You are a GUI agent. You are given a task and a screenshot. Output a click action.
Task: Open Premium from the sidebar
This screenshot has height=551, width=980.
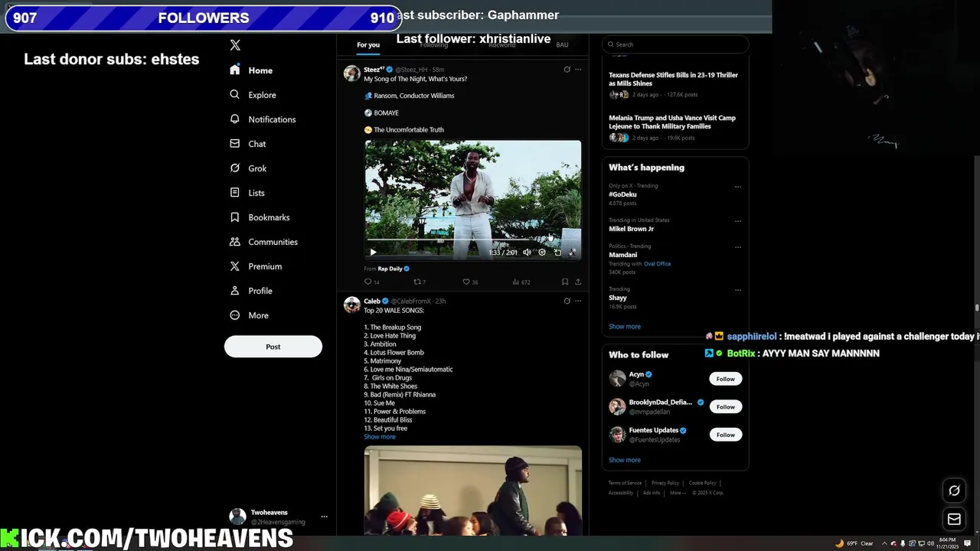pyautogui.click(x=256, y=266)
